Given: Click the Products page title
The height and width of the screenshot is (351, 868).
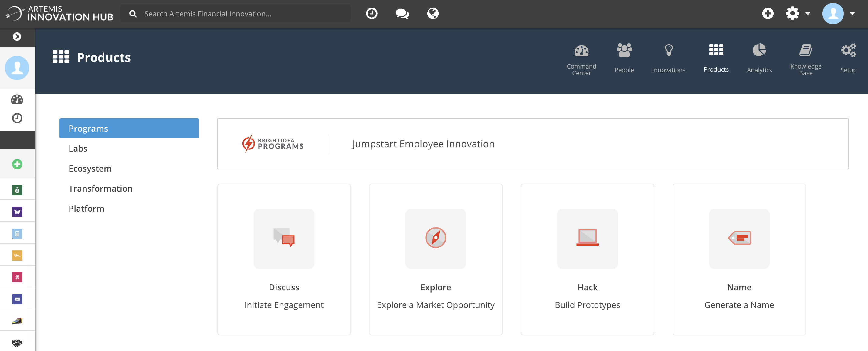Looking at the screenshot, I should tap(104, 57).
